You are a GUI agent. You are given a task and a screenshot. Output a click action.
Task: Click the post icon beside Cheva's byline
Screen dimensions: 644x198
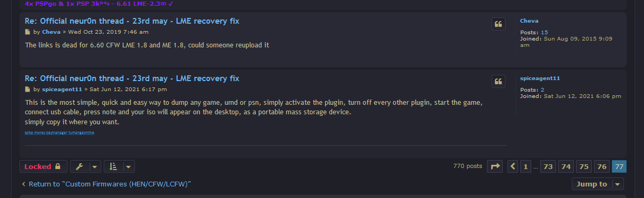click(x=28, y=32)
